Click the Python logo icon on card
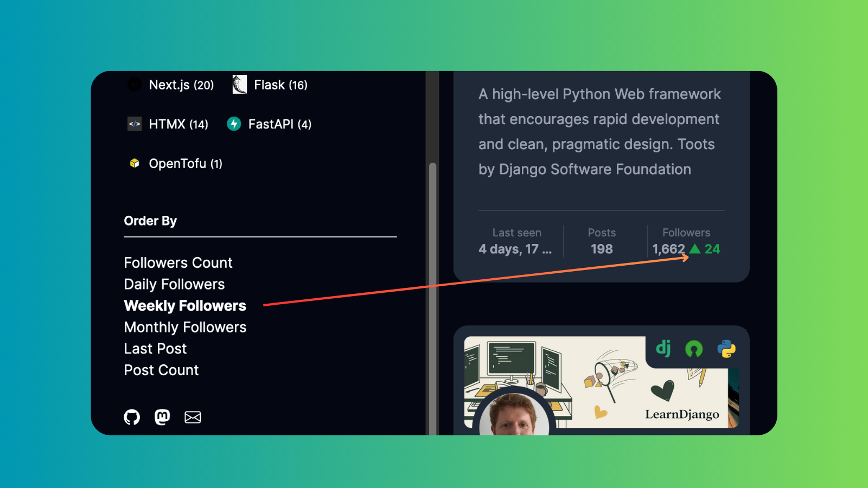 pyautogui.click(x=726, y=349)
